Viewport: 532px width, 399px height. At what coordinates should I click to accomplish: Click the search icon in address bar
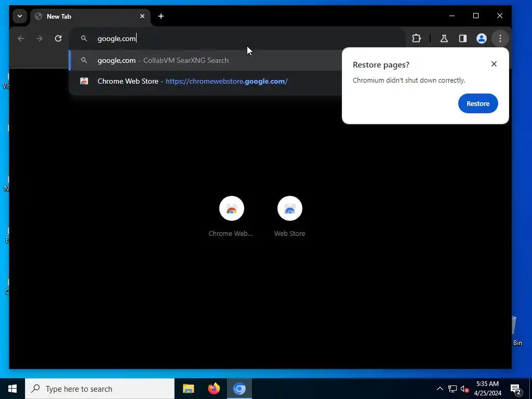click(84, 38)
